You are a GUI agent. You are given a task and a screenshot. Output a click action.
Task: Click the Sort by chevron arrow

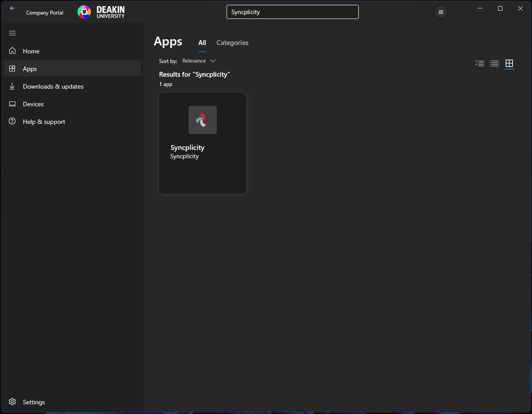coord(213,61)
